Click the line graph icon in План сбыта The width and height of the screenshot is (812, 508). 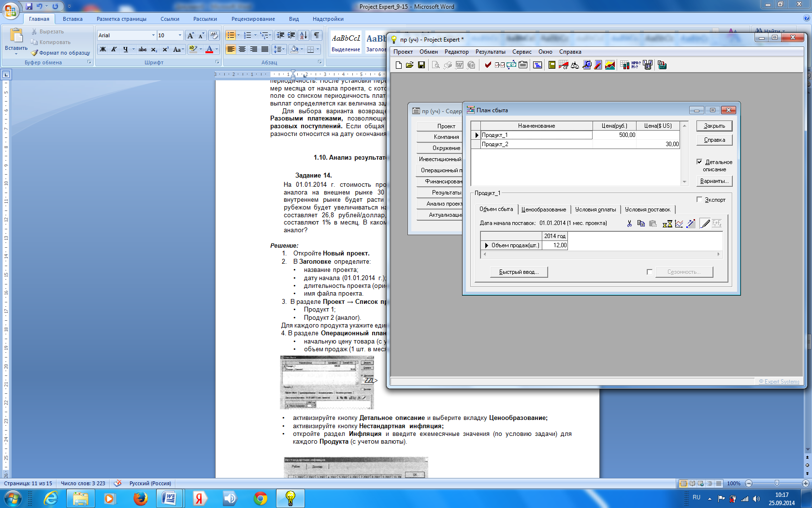(679, 224)
